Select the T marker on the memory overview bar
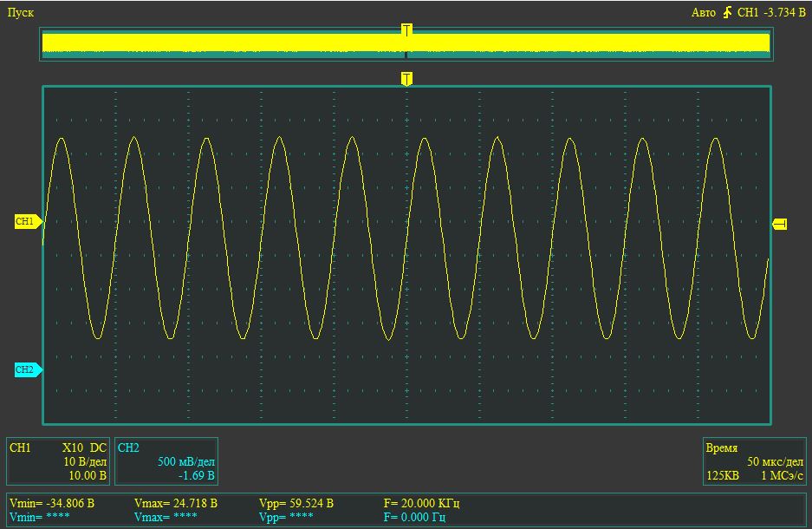Image resolution: width=812 pixels, height=529 pixels. point(406,30)
